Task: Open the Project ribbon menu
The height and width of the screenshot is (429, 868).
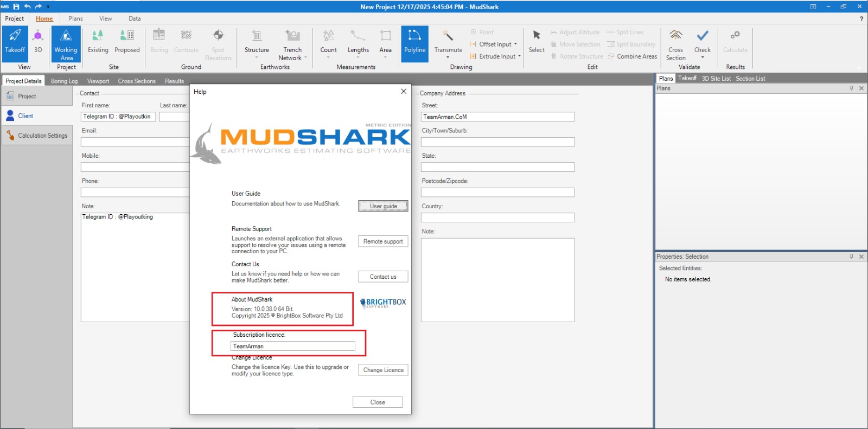Action: point(15,18)
